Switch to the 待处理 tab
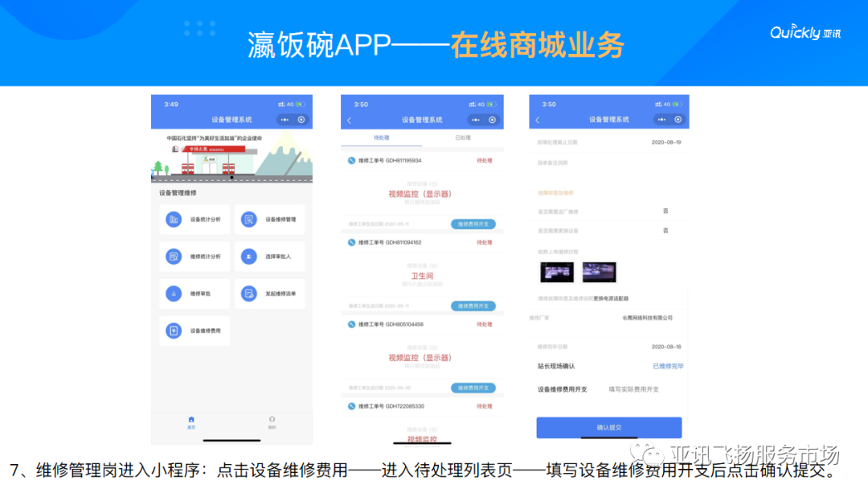Screen dimensions: 868x493 point(382,138)
